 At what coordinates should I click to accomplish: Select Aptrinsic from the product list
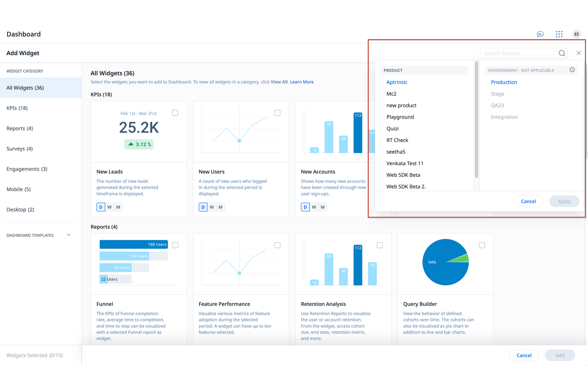click(x=397, y=82)
